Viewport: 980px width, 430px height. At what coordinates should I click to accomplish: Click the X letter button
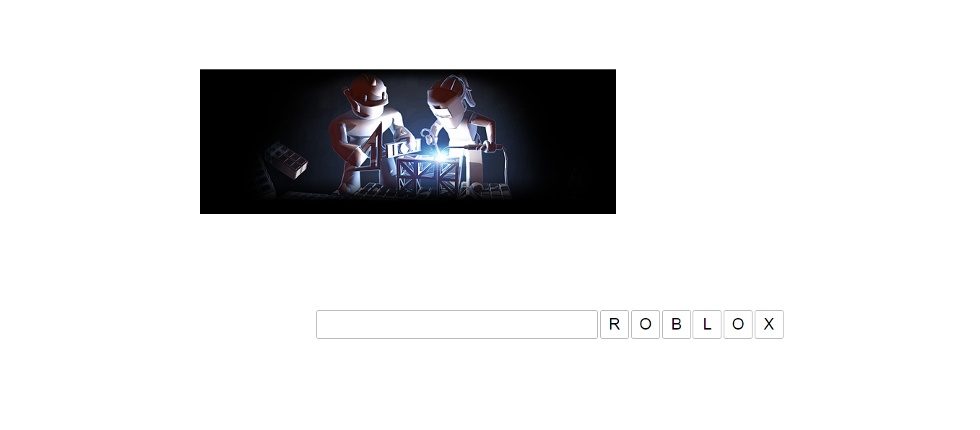pyautogui.click(x=769, y=324)
